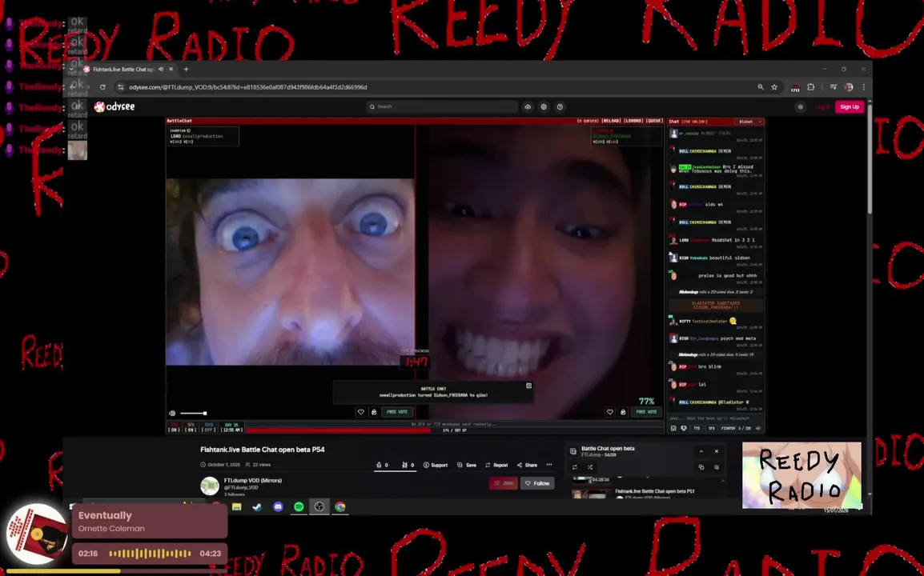This screenshot has height=576, width=924.
Task: Open the Global chat channel dropdown
Action: (x=750, y=122)
